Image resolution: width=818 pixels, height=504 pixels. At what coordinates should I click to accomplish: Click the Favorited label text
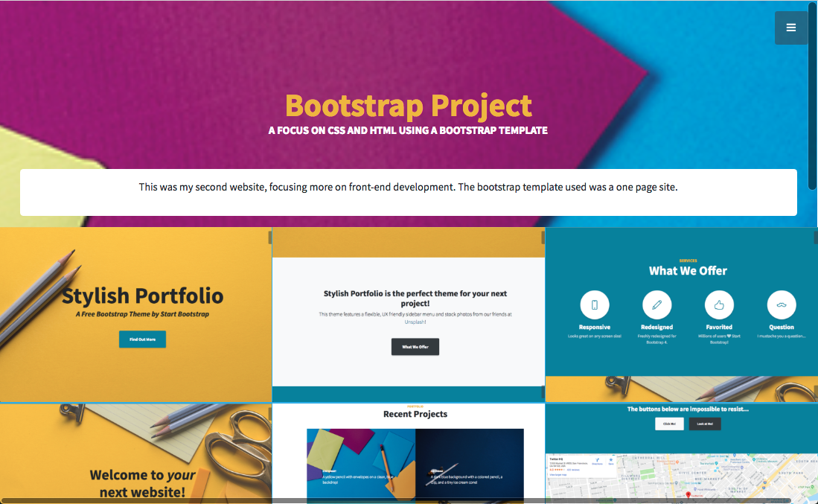click(x=719, y=327)
